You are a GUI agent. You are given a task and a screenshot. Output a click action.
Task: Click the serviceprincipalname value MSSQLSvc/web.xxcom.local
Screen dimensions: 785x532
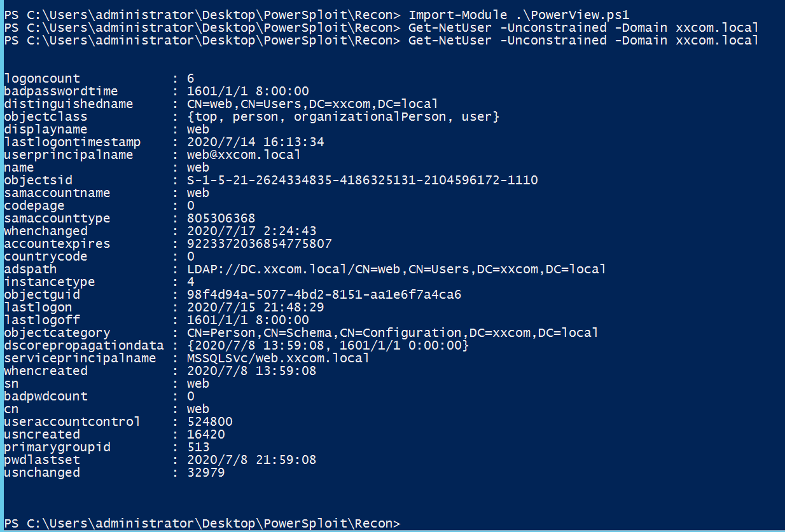tap(278, 358)
